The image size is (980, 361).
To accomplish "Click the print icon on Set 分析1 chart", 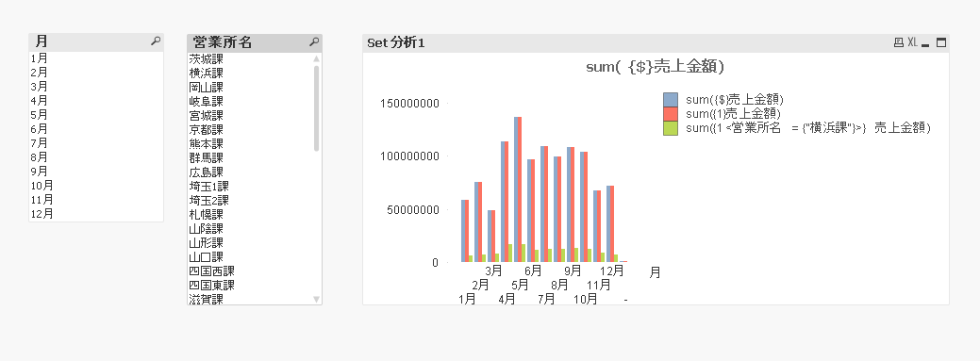I will 899,42.
